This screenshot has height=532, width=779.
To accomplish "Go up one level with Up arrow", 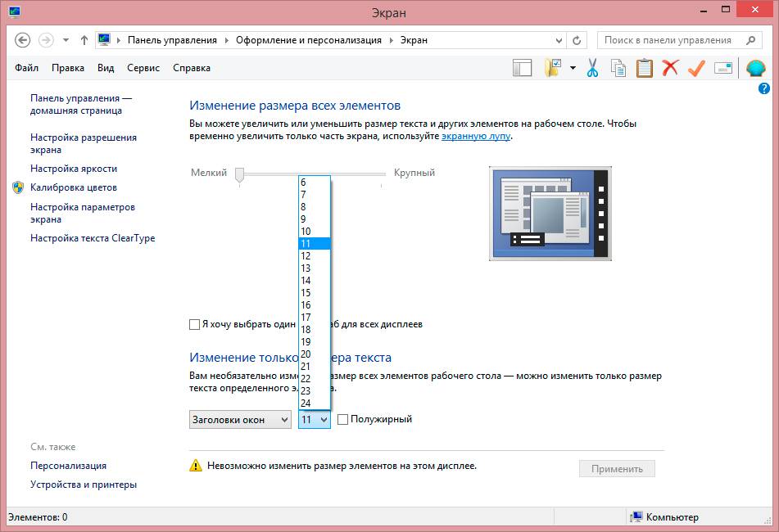I will 84,40.
